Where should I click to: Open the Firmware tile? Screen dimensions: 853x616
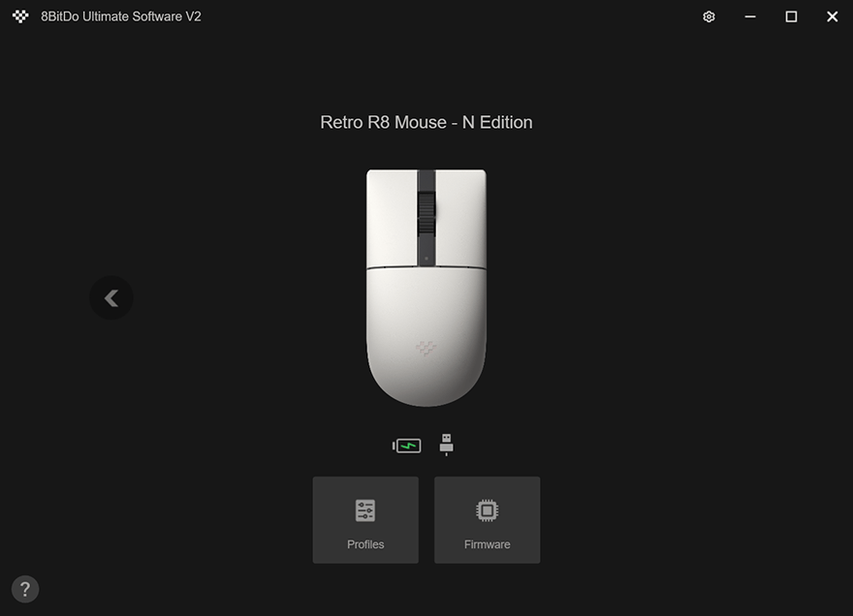point(487,520)
